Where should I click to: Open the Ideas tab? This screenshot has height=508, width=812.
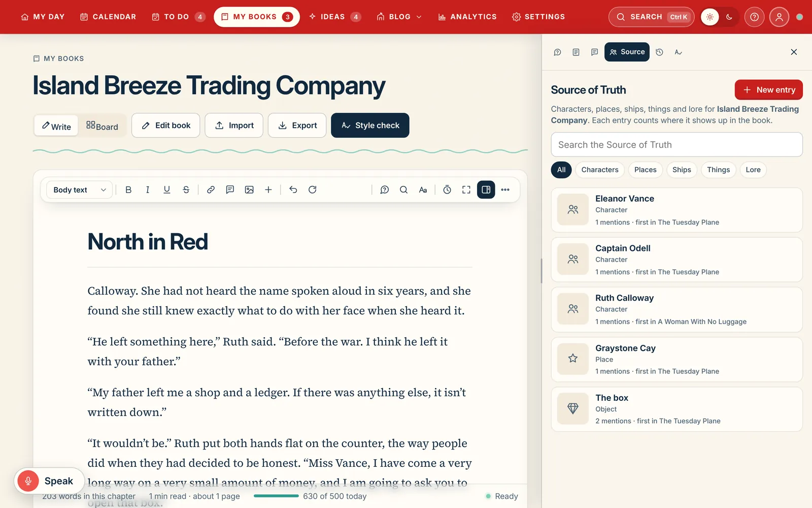tap(335, 17)
